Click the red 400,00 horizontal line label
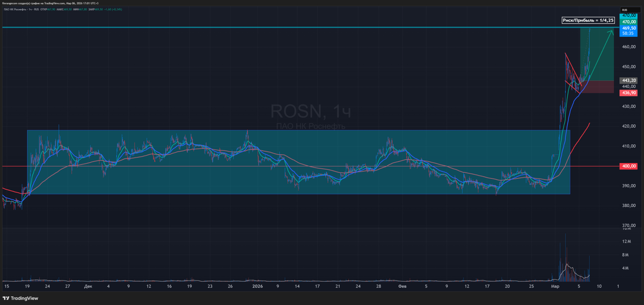This screenshot has width=644, height=305. [x=629, y=166]
